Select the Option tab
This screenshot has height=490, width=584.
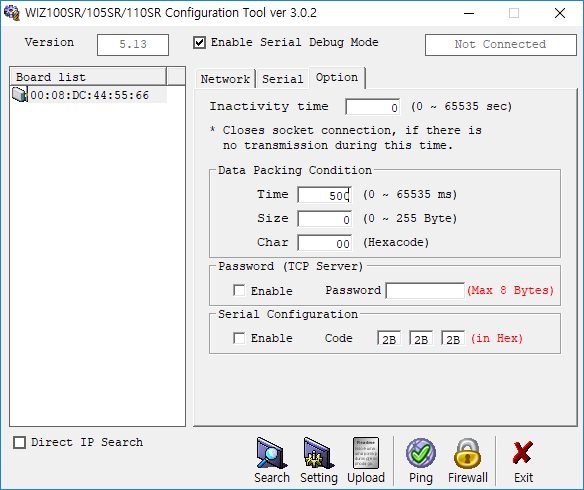point(337,77)
